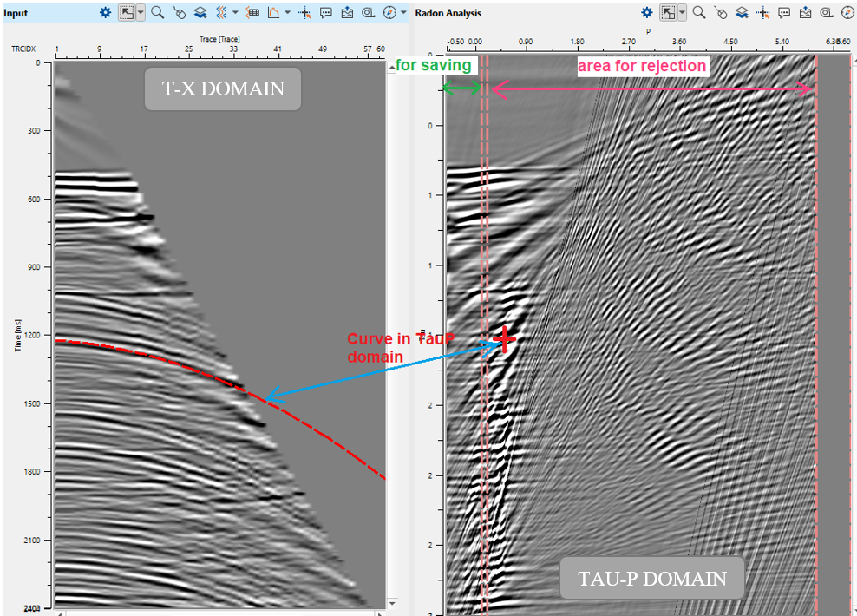
Task: Open the wiggle display dropdown arrow in Input
Action: [235, 13]
